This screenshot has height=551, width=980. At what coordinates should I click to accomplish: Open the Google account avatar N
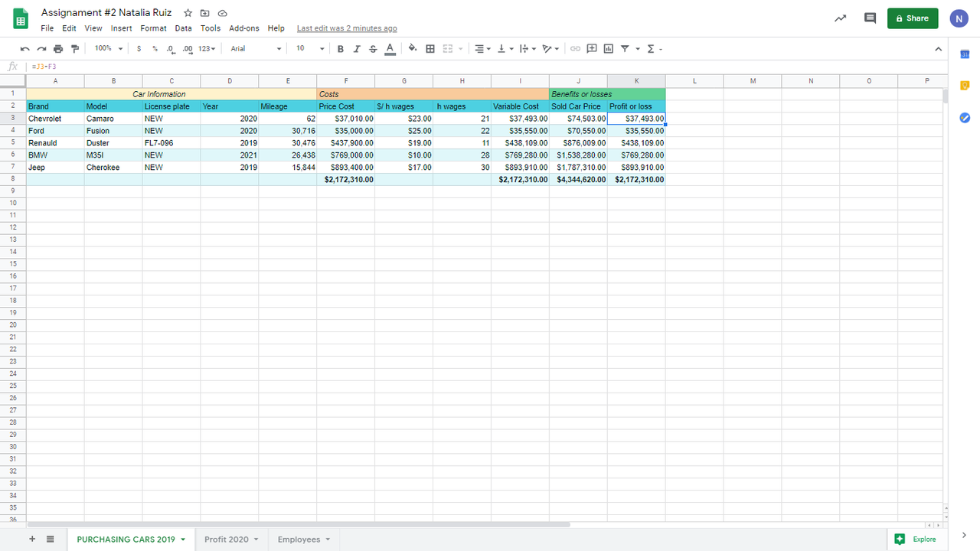(x=959, y=18)
